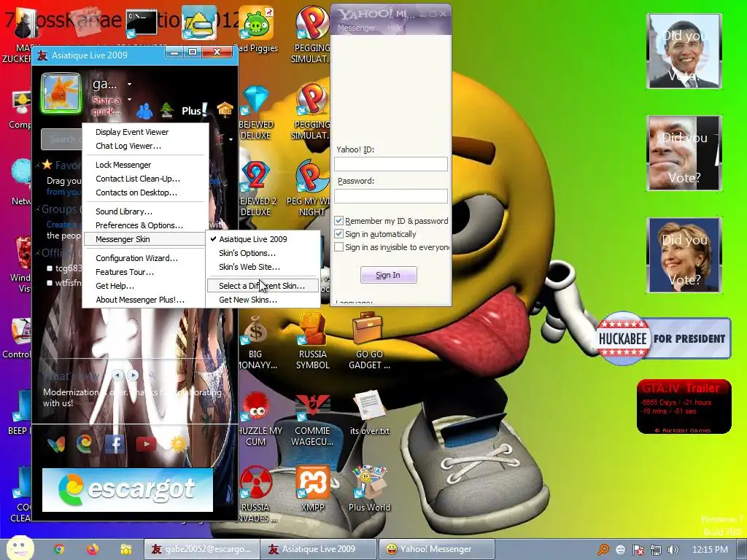Click the previous arrow in What's new

tap(117, 376)
